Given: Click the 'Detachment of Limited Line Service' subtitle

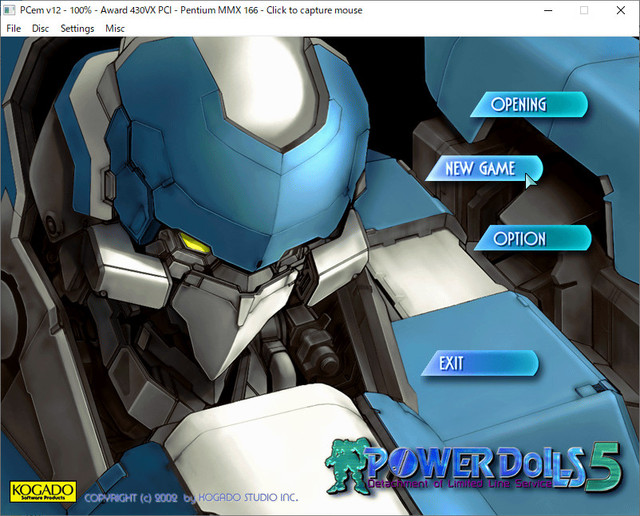Looking at the screenshot, I should click(x=460, y=484).
